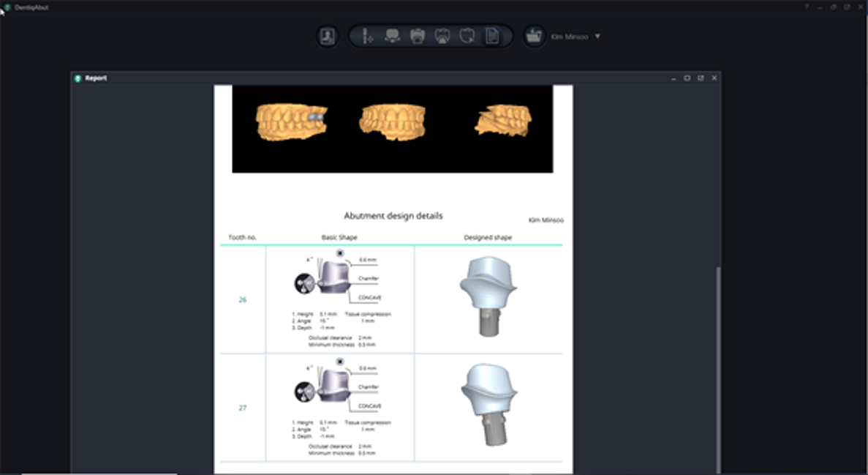868x475 pixels.
Task: Minimize the Report window
Action: coord(673,78)
